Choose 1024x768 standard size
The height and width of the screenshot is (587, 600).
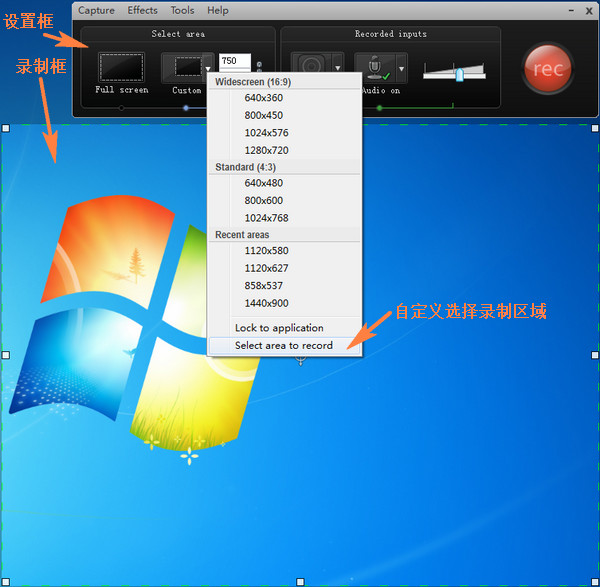coord(284,218)
